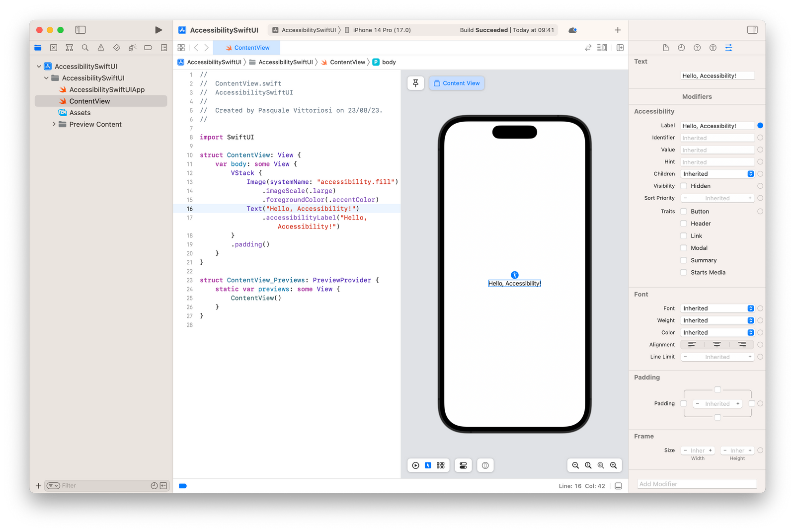Select the Content View pill in preview
This screenshot has width=795, height=532.
click(456, 83)
